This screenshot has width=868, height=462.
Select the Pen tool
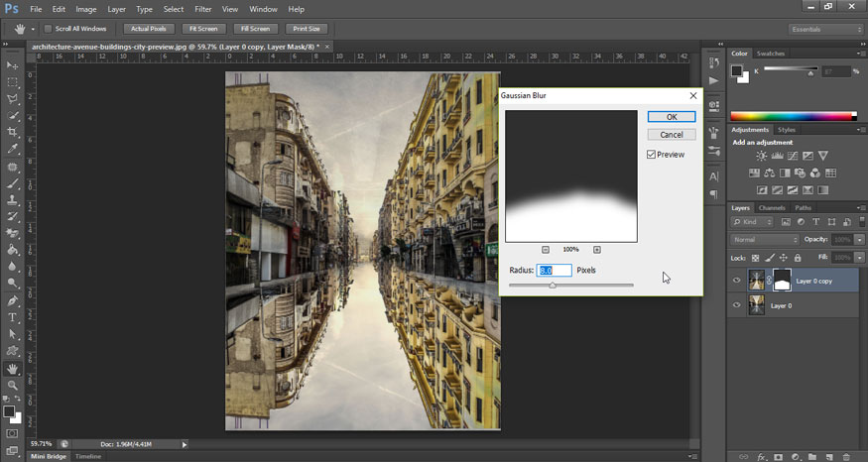[x=12, y=300]
